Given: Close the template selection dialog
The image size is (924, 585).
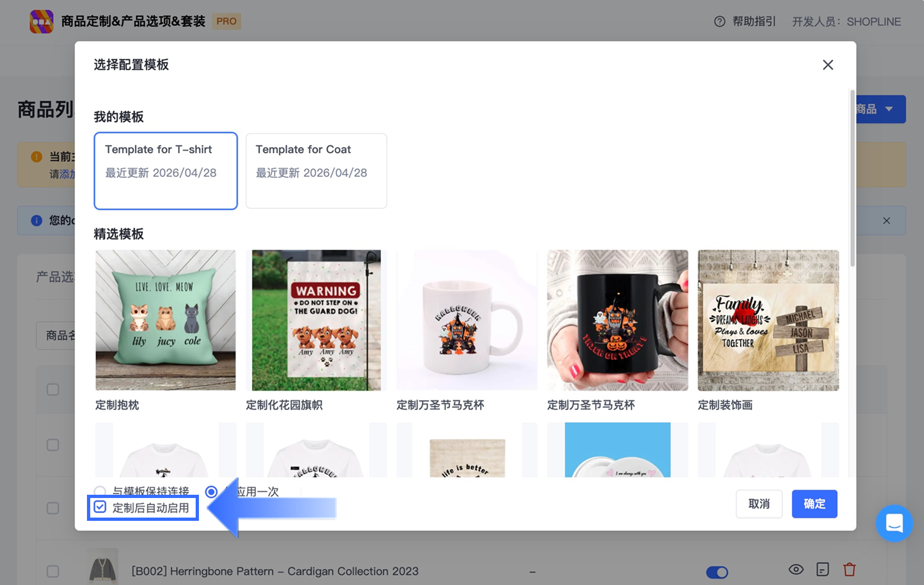Looking at the screenshot, I should (828, 65).
